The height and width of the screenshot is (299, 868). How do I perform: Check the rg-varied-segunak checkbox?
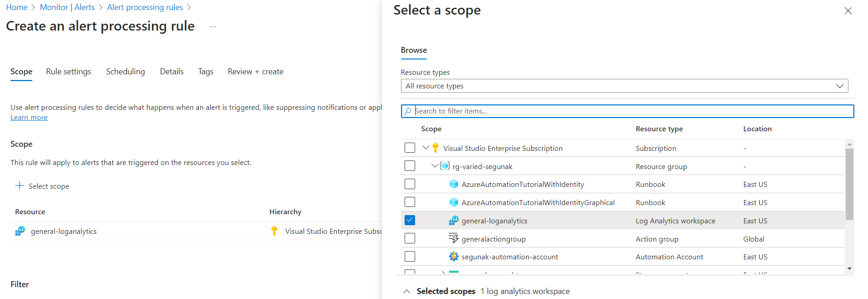point(410,166)
